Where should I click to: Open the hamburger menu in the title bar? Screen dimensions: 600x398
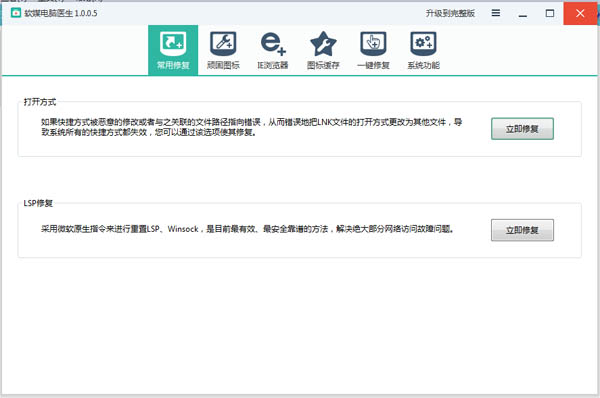coord(496,13)
